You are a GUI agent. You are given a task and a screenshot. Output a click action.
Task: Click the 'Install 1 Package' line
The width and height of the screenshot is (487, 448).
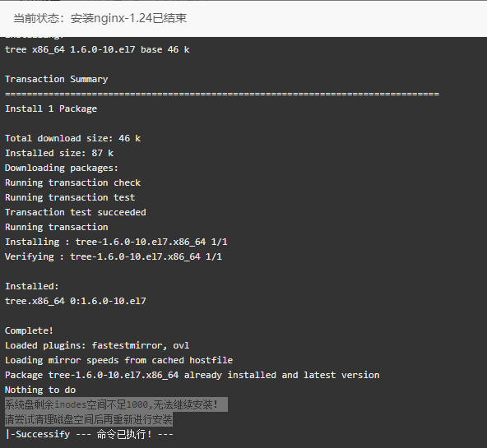click(x=51, y=109)
